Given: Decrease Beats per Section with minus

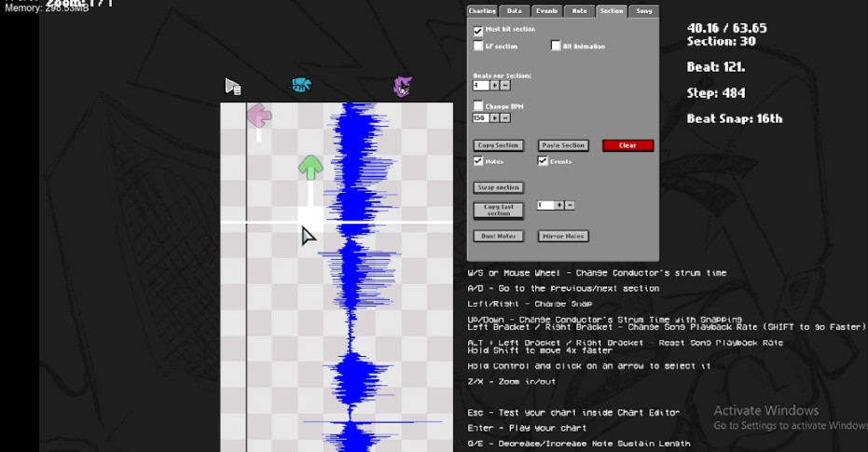Looking at the screenshot, I should (505, 85).
